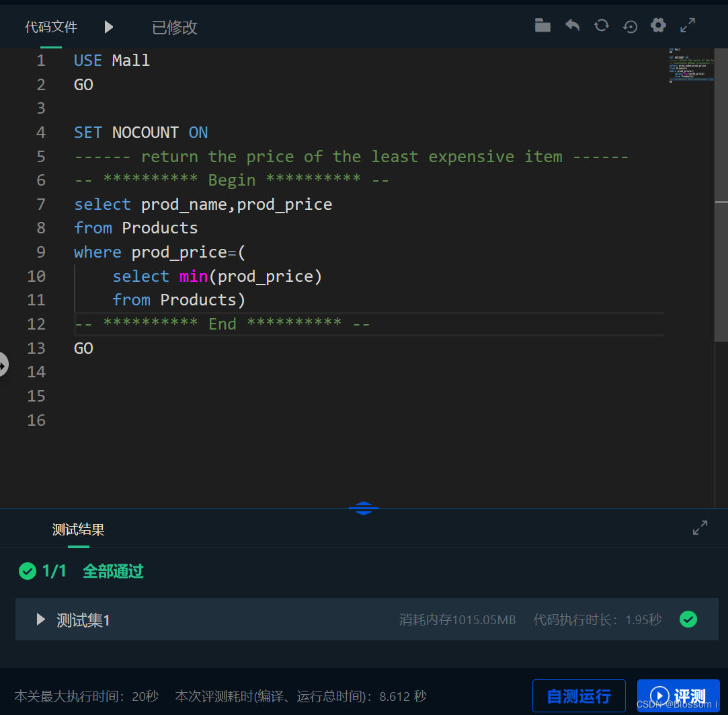Click the 自测运行 button

(579, 696)
